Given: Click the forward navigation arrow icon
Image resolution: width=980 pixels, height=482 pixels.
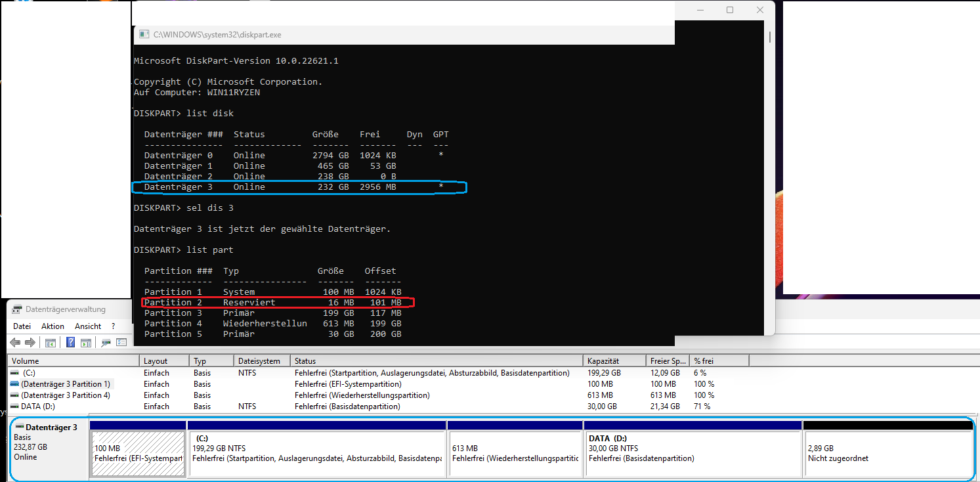Looking at the screenshot, I should 29,342.
